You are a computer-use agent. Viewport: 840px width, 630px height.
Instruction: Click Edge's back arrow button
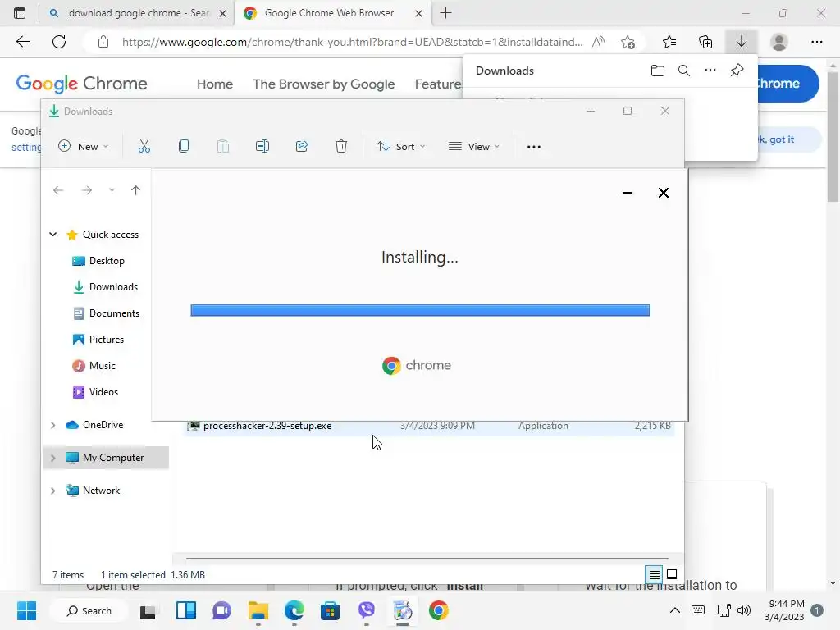[x=22, y=42]
